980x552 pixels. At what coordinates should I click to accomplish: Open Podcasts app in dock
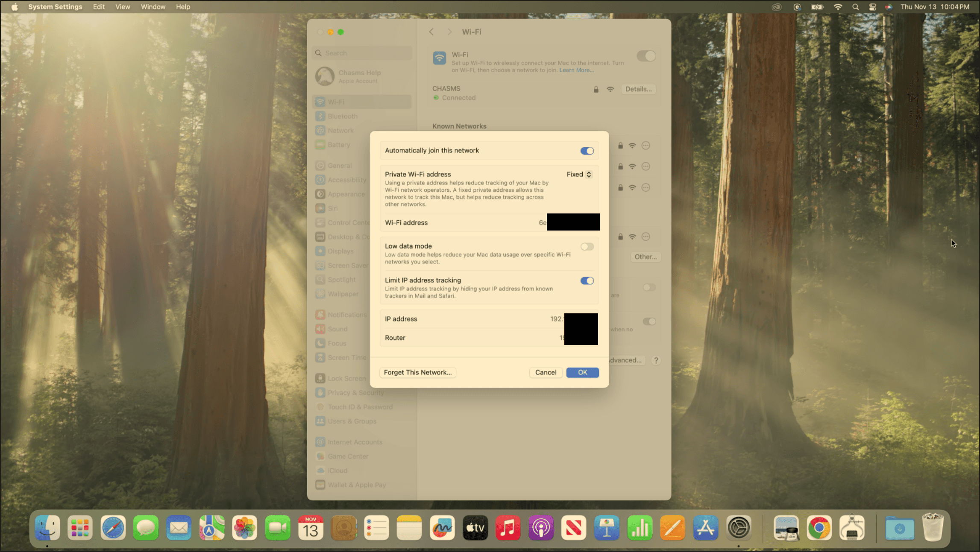(x=541, y=528)
